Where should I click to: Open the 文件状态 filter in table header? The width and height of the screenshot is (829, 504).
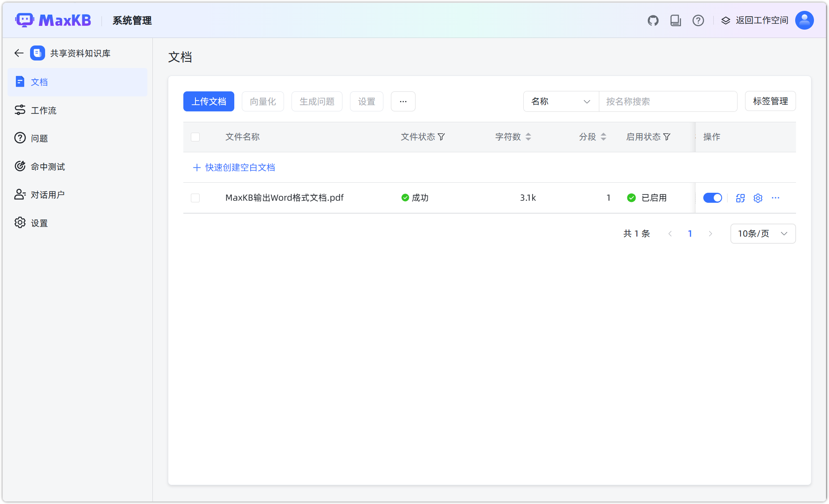click(x=442, y=137)
